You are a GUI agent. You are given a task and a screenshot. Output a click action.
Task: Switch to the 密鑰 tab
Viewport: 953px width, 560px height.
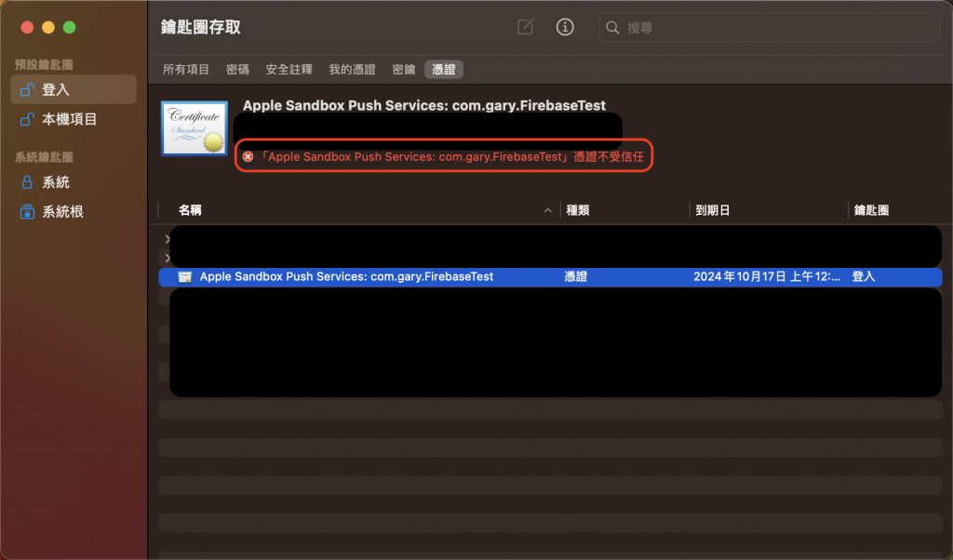(x=404, y=69)
